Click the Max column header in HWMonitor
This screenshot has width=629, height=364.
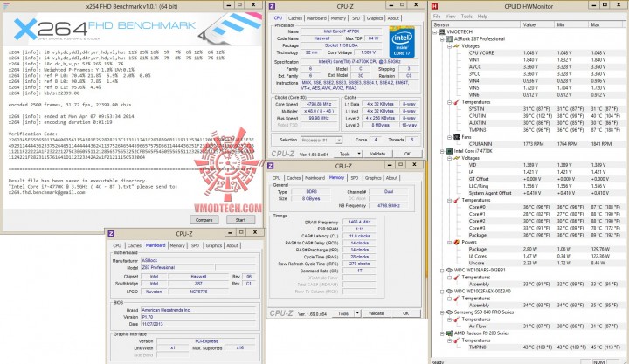coord(605,24)
